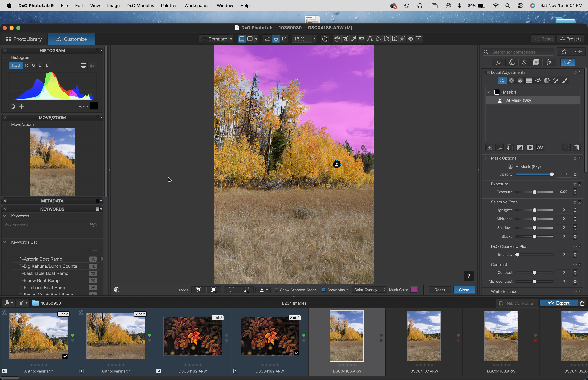Select the Control Point local adjustment tool
This screenshot has width=588, height=380.
coord(511,80)
